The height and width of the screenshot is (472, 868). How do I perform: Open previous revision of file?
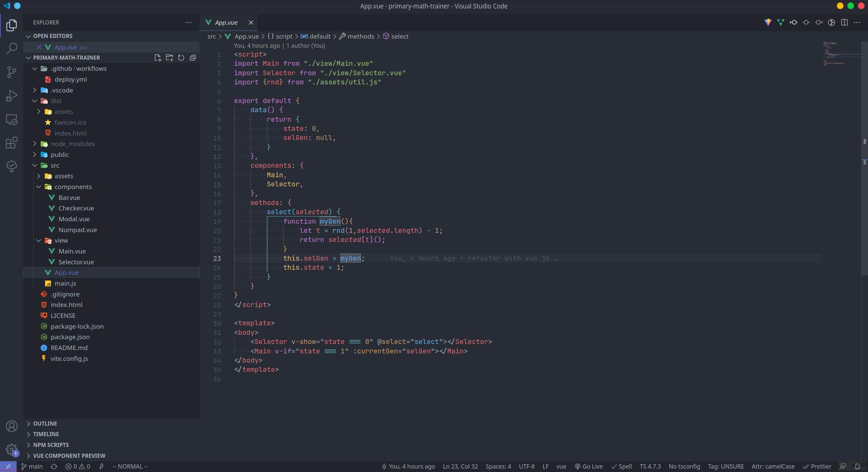(793, 22)
